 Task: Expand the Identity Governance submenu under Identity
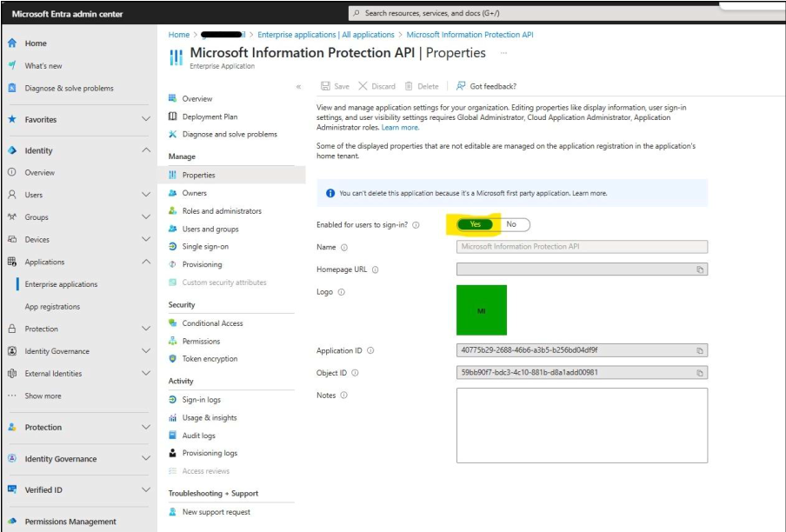(146, 350)
